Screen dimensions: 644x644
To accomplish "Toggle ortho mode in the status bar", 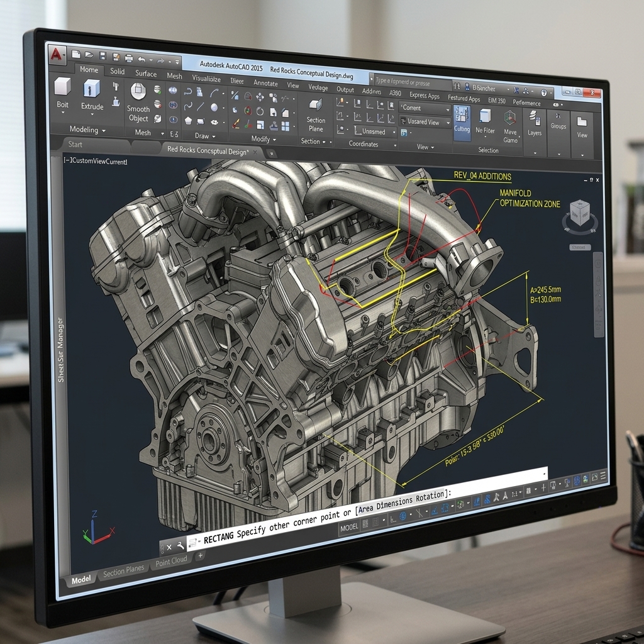I will coord(392,519).
